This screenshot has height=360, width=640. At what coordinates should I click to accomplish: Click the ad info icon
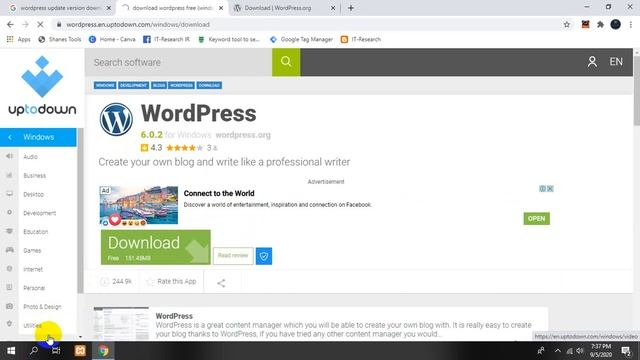click(542, 189)
